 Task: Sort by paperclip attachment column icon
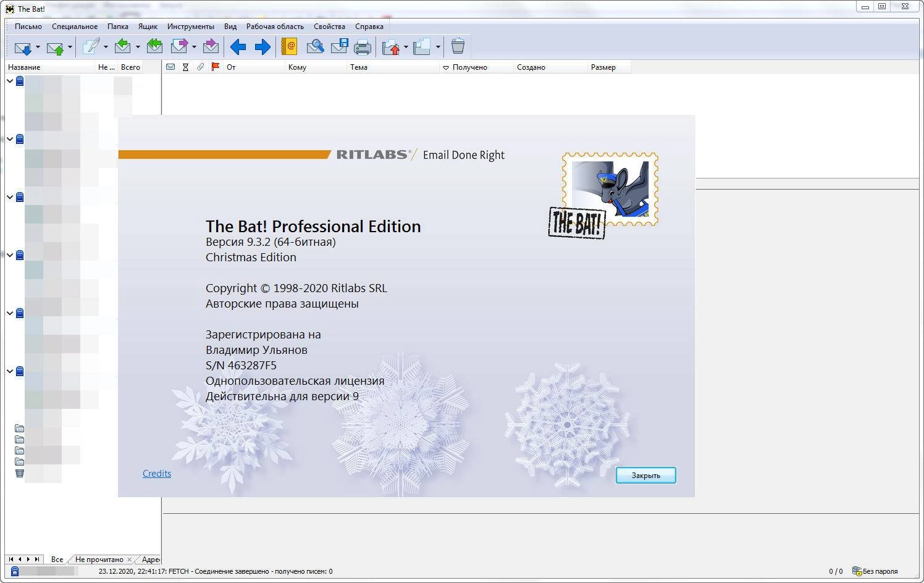click(x=200, y=67)
